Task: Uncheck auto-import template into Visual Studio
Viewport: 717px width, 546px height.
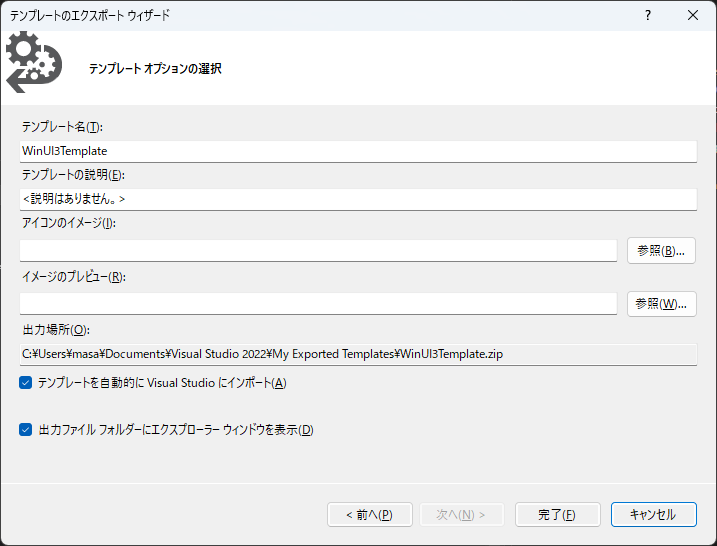Action: tap(26, 383)
